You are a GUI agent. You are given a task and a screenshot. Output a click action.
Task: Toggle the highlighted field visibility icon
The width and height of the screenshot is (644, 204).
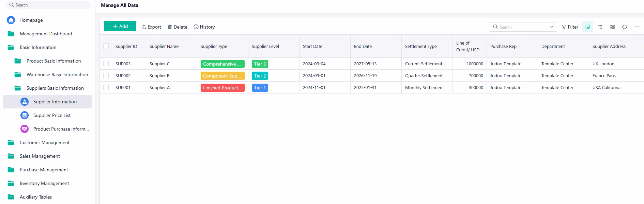[588, 27]
